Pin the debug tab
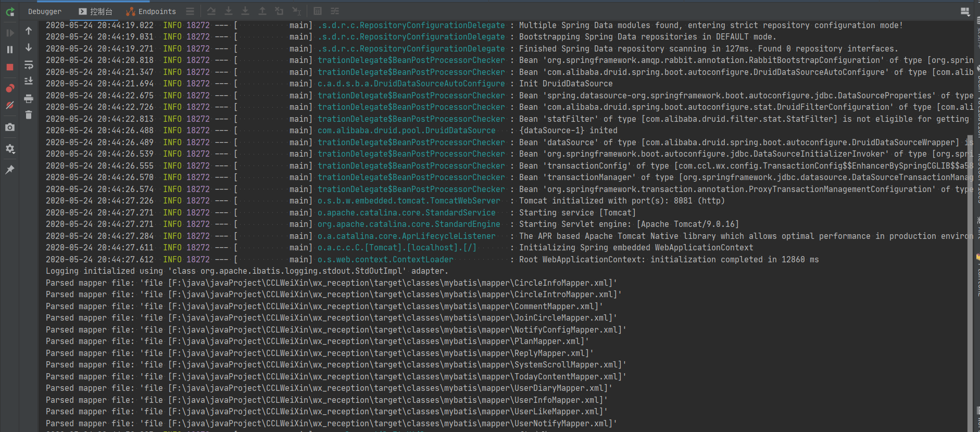Viewport: 980px width, 432px height. click(10, 170)
